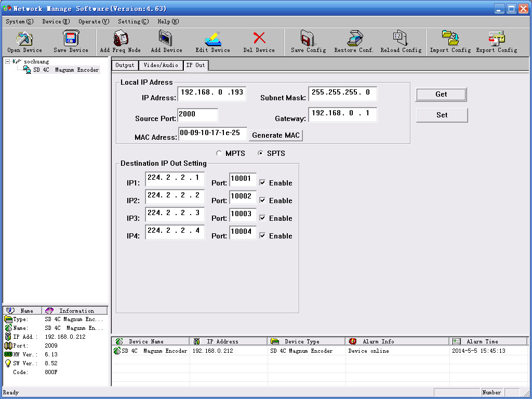532x399 pixels.
Task: Click the Port field showing 10001
Action: click(243, 179)
